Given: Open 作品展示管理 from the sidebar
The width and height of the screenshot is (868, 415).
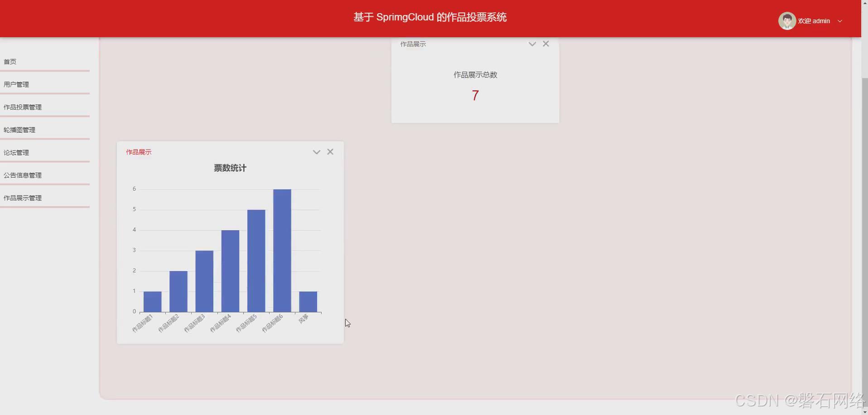Looking at the screenshot, I should pos(22,198).
